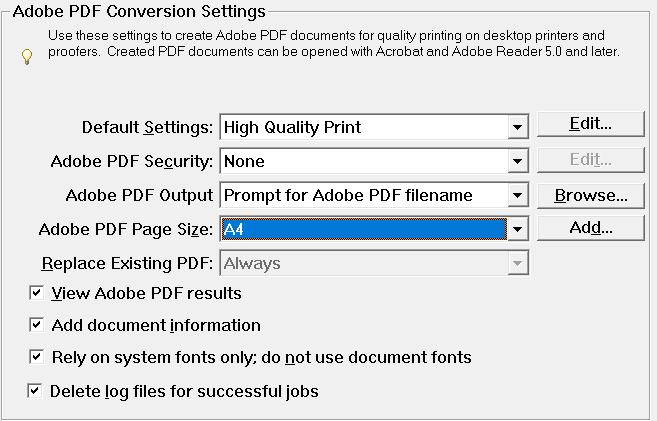Click Browse button for PDF output
657x421 pixels.
[590, 195]
